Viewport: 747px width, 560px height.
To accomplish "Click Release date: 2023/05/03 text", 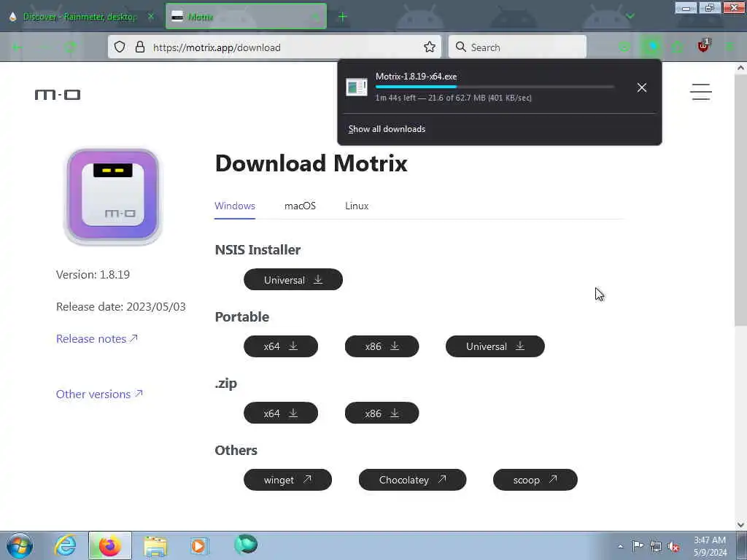I will 121,307.
